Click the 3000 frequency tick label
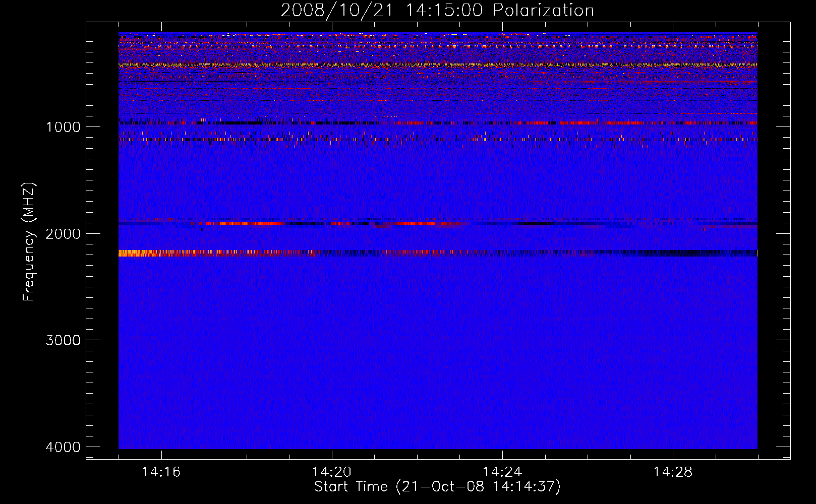This screenshot has height=504, width=816. coord(63,340)
